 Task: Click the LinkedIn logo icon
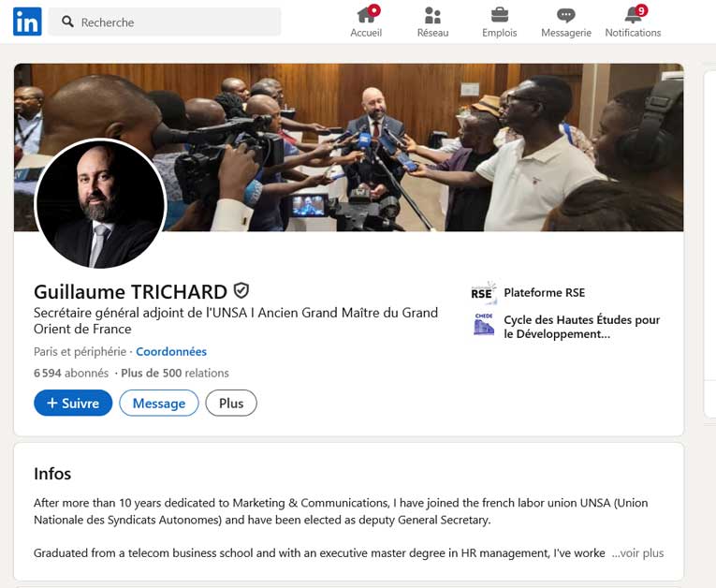[27, 22]
